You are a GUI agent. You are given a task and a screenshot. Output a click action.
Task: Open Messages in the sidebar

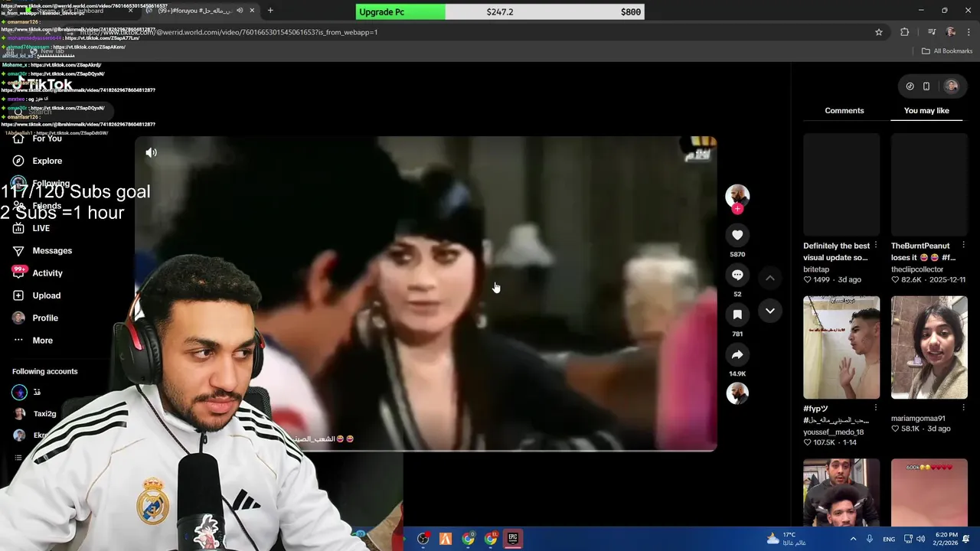click(52, 250)
